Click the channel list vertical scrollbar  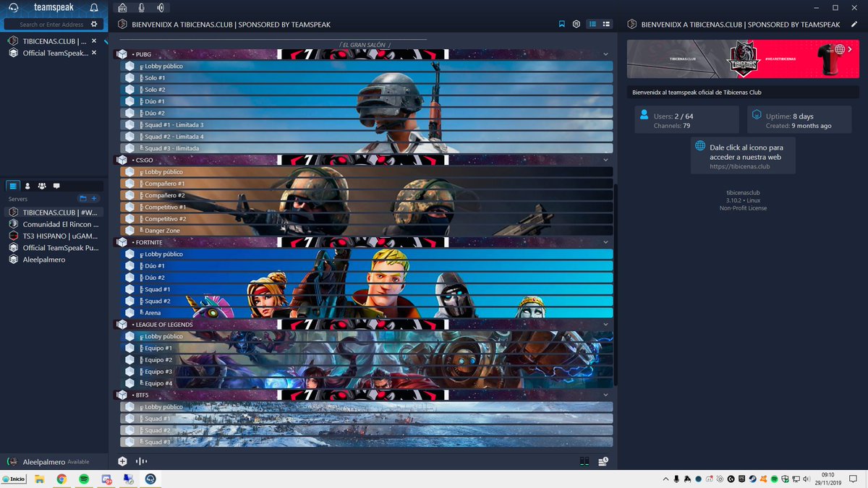(616, 286)
